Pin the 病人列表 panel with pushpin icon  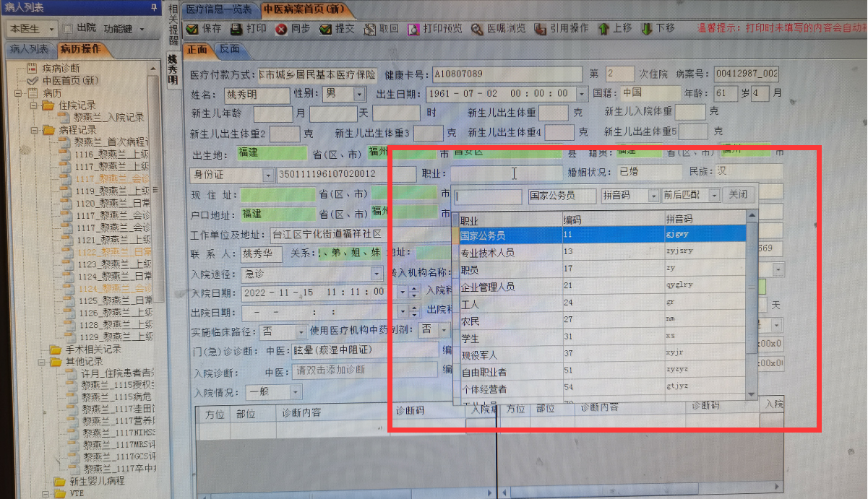tap(153, 6)
